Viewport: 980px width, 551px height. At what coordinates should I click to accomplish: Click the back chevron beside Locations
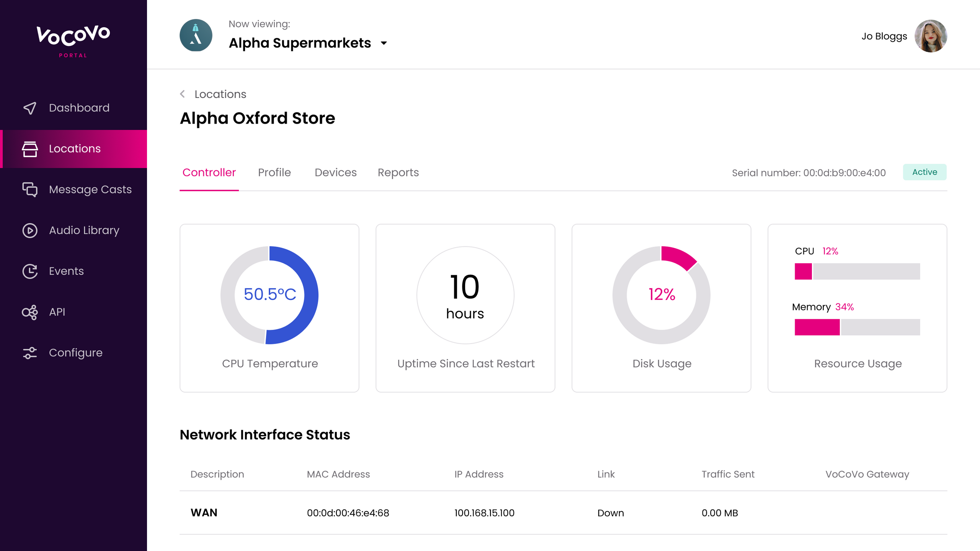click(183, 94)
